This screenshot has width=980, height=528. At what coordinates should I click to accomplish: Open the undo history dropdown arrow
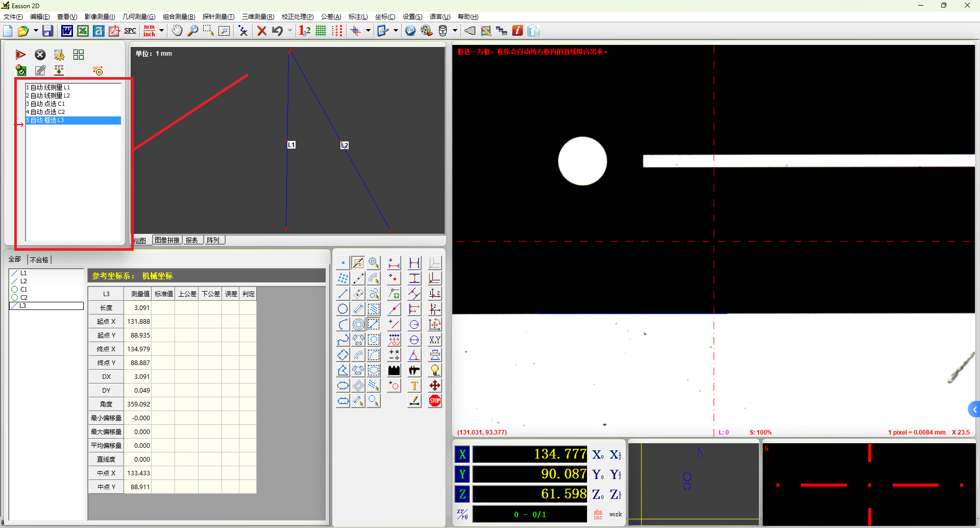click(290, 31)
